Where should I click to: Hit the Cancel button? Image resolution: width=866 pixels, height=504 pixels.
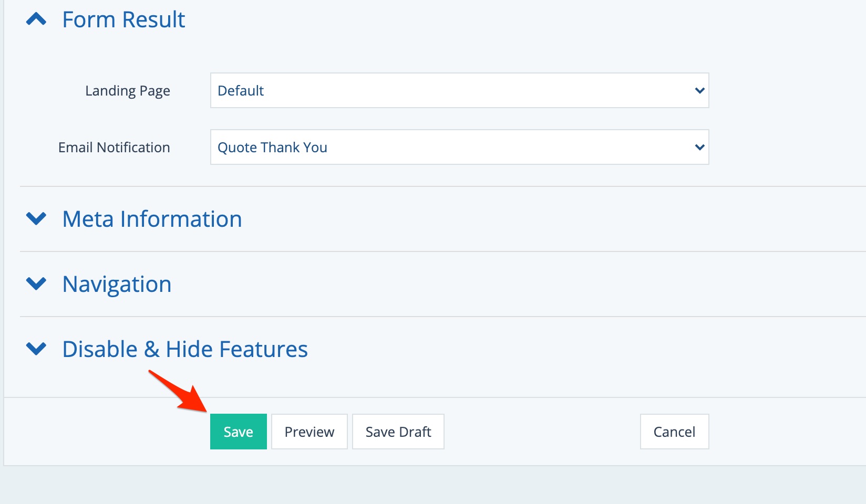pyautogui.click(x=674, y=432)
